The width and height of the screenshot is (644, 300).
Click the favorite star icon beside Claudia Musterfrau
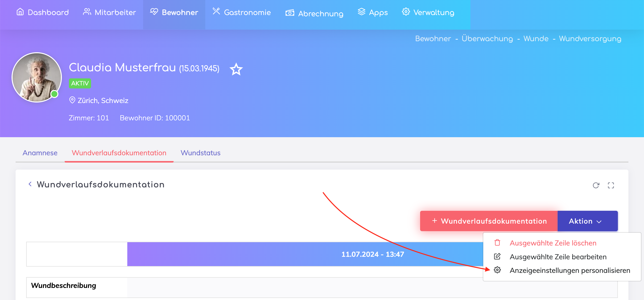[x=236, y=69]
